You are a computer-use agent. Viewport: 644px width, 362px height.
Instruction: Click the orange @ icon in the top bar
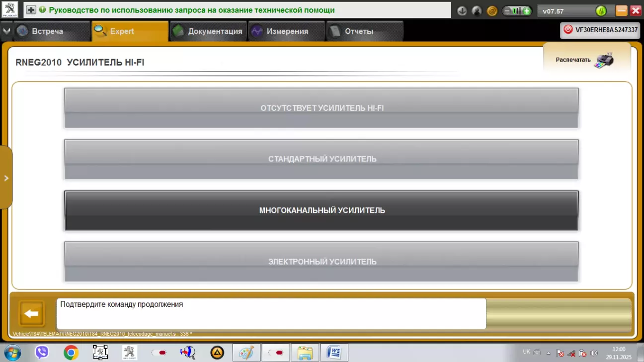click(x=492, y=10)
